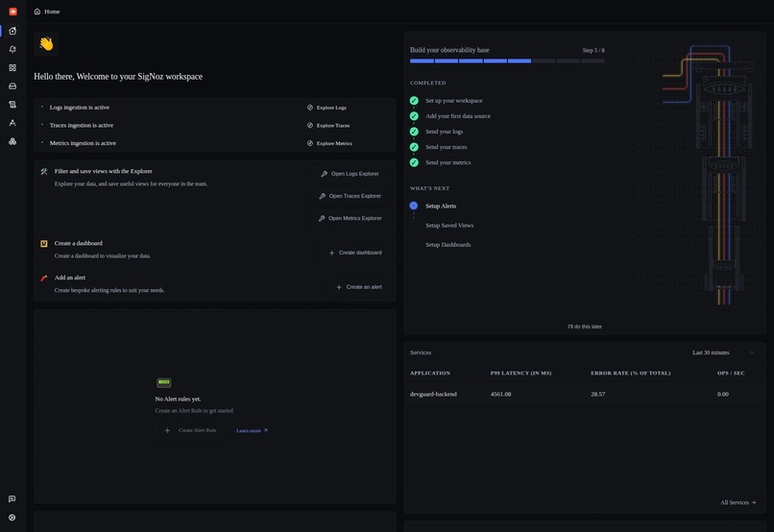The image size is (774, 532).
Task: Open Alerts via the sidebar bell icon
Action: click(12, 49)
